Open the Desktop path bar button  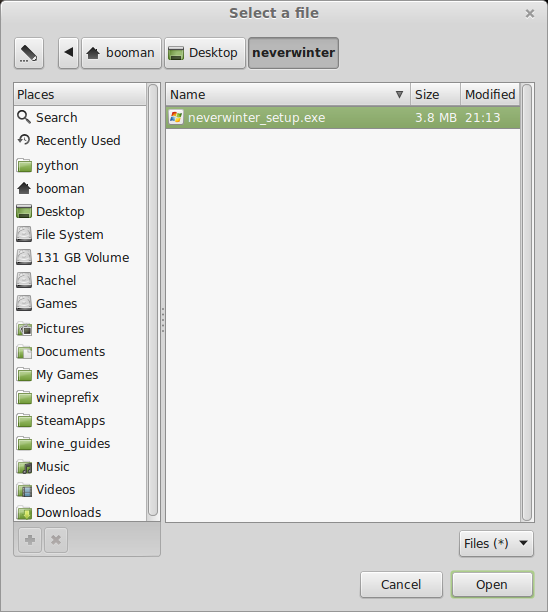click(x=205, y=53)
